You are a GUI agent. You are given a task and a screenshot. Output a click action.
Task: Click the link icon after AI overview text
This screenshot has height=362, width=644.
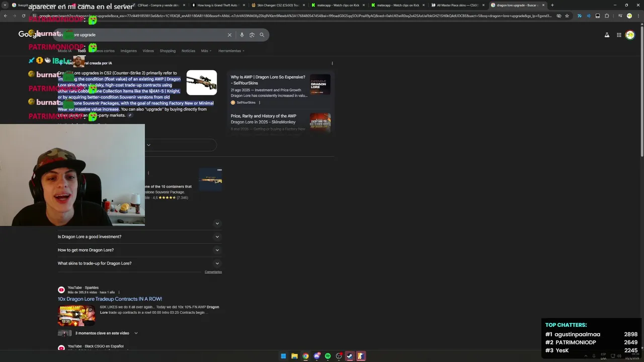tap(130, 115)
